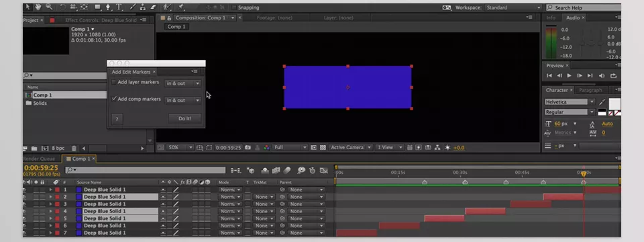Image resolution: width=644 pixels, height=242 pixels.
Task: Select the Rotation tool
Action: coord(63,7)
